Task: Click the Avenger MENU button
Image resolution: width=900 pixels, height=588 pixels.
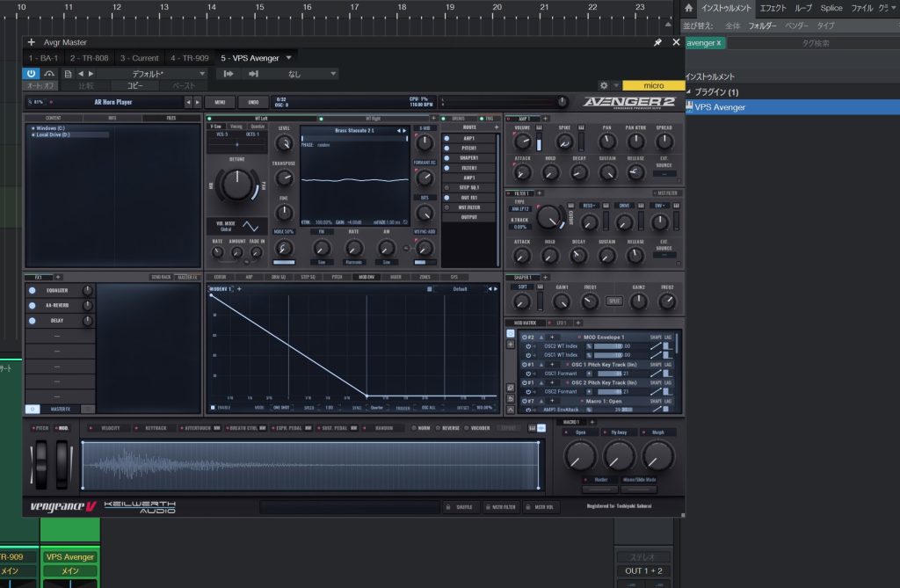Action: tap(220, 102)
